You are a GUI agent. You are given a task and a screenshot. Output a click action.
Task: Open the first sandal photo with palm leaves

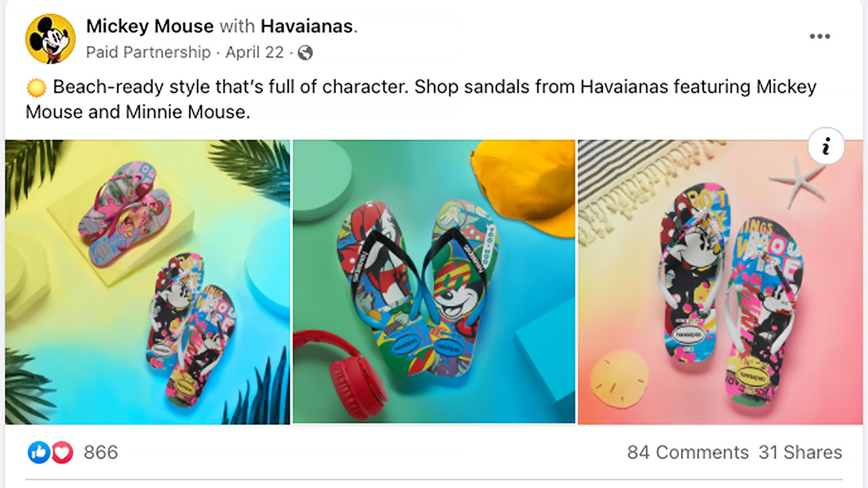[148, 282]
